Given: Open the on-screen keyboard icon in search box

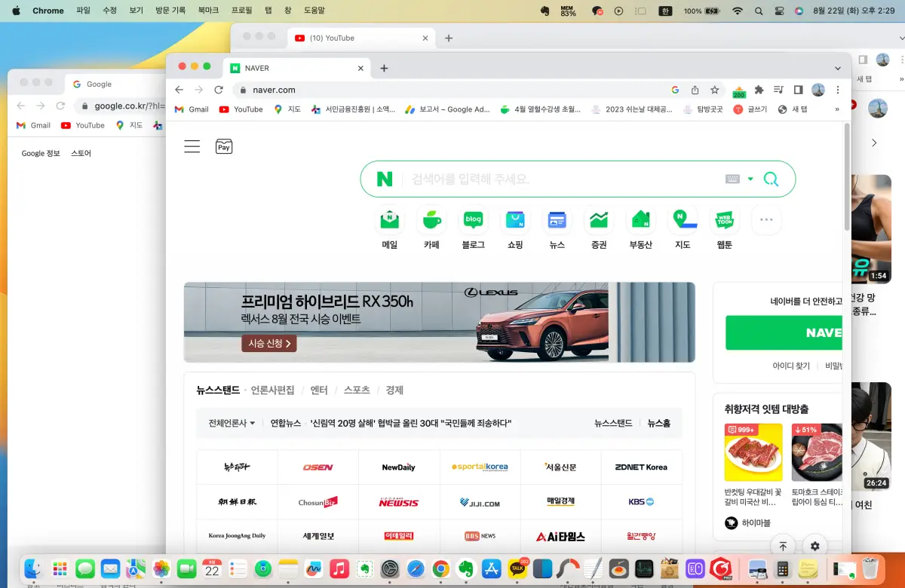Looking at the screenshot, I should pos(732,179).
